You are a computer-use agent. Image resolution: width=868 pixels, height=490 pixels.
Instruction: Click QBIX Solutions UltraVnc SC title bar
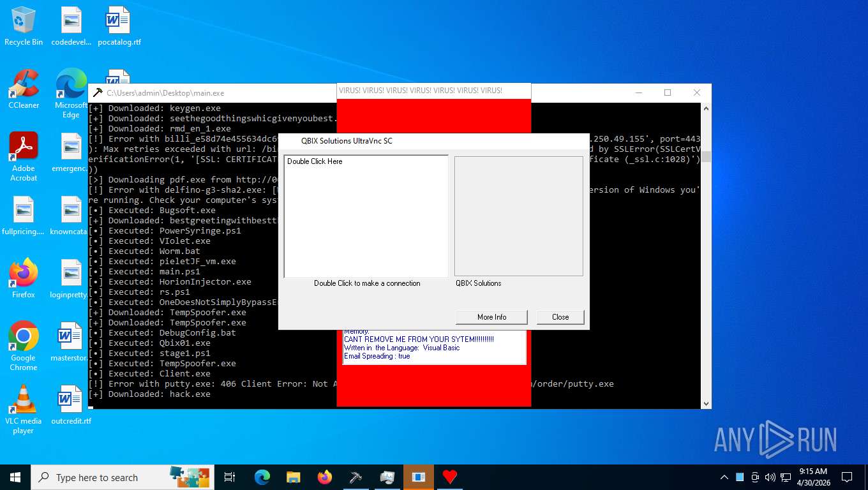coord(433,141)
